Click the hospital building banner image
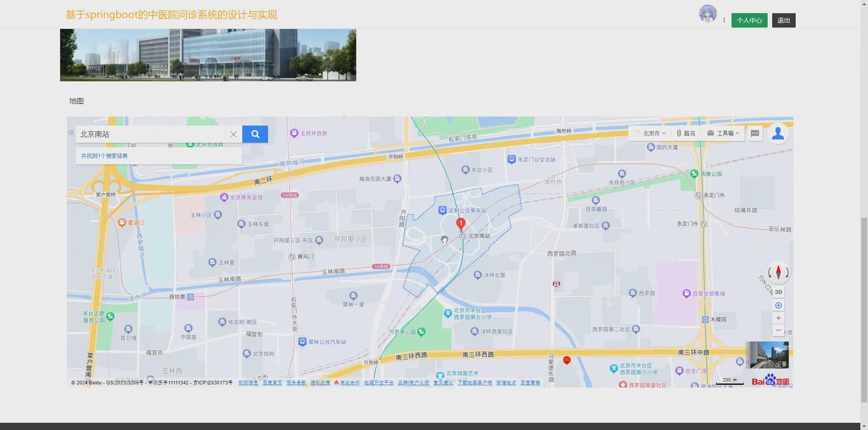 pyautogui.click(x=208, y=55)
